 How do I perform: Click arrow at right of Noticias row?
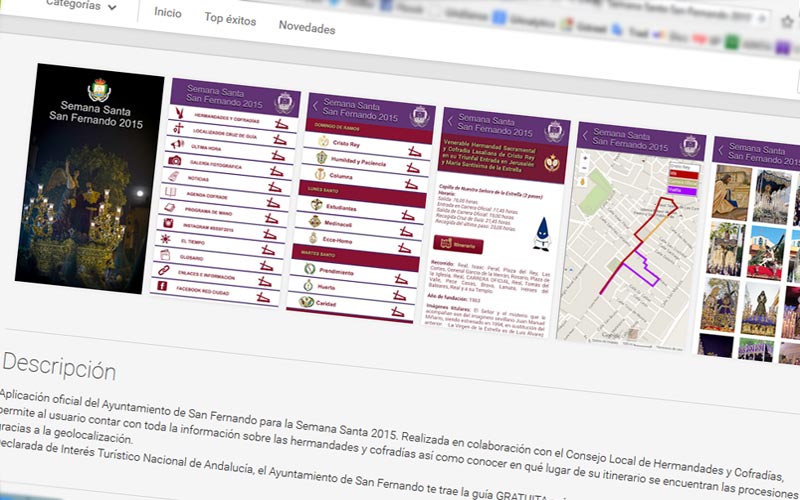click(275, 187)
